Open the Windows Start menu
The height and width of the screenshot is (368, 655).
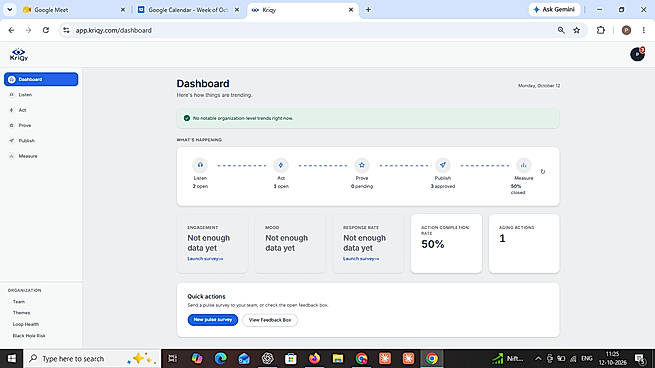click(12, 358)
